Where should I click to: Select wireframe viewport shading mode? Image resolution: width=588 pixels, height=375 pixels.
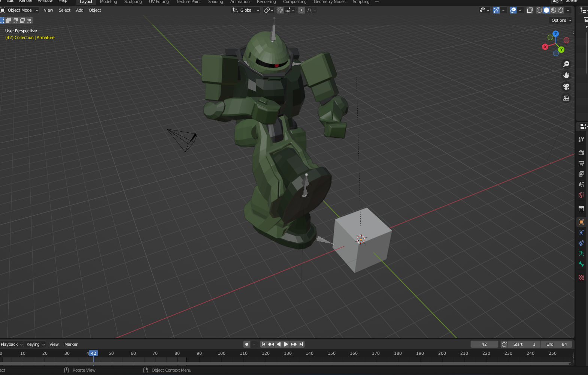click(x=539, y=10)
